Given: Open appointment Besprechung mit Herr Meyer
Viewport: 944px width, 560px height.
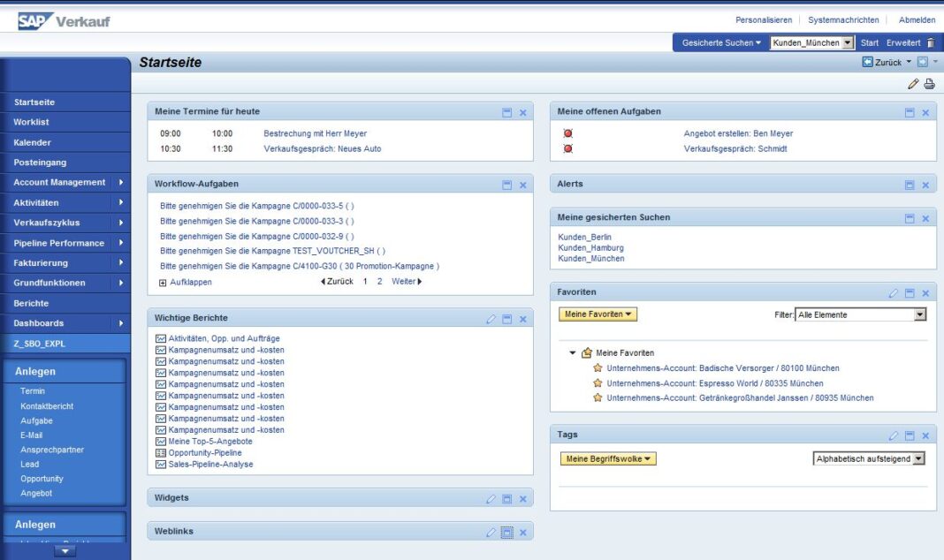Looking at the screenshot, I should (x=315, y=133).
